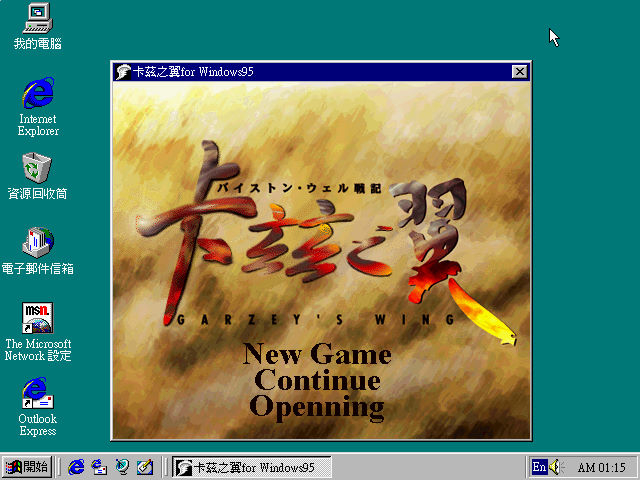Click the バイストン・ウェル戦記 subtitle text

tap(299, 188)
